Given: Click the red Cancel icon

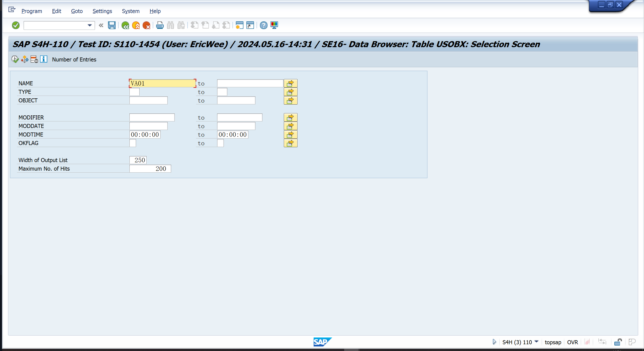Looking at the screenshot, I should pyautogui.click(x=146, y=25).
